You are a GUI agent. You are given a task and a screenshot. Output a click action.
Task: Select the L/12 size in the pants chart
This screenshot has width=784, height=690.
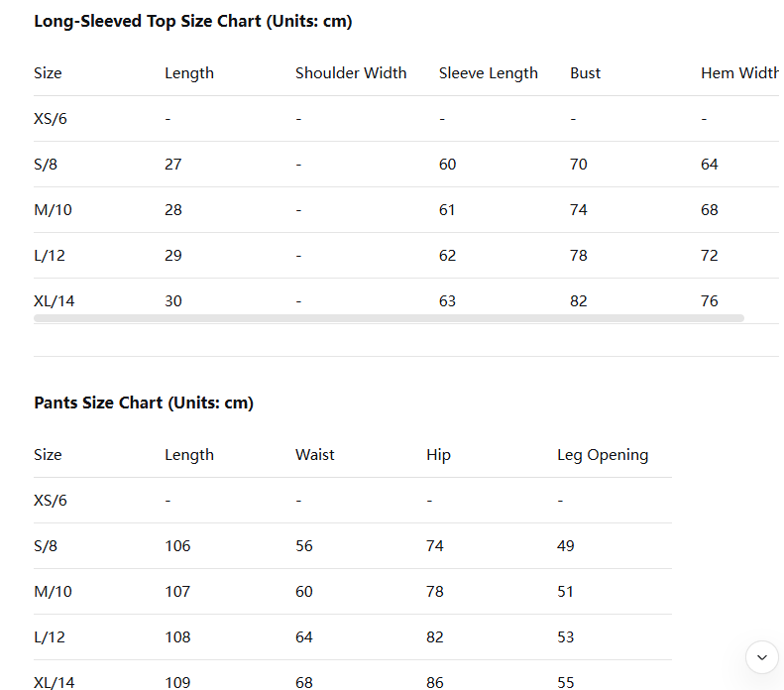point(50,637)
